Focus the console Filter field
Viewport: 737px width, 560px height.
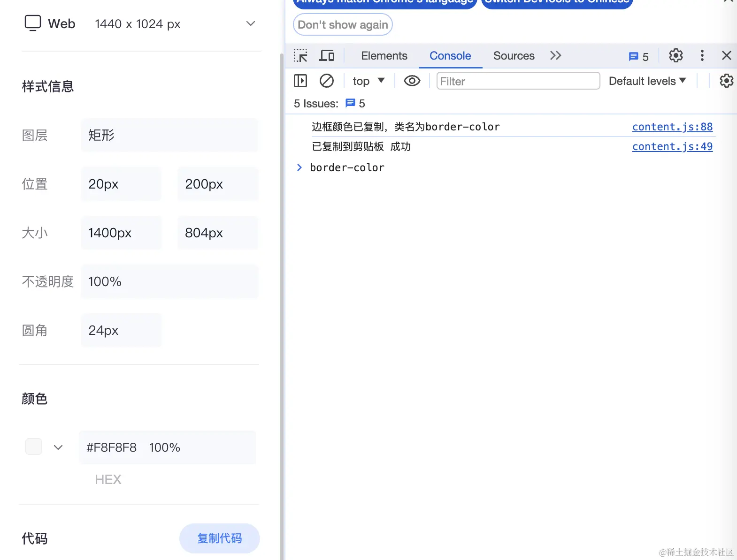click(x=518, y=81)
